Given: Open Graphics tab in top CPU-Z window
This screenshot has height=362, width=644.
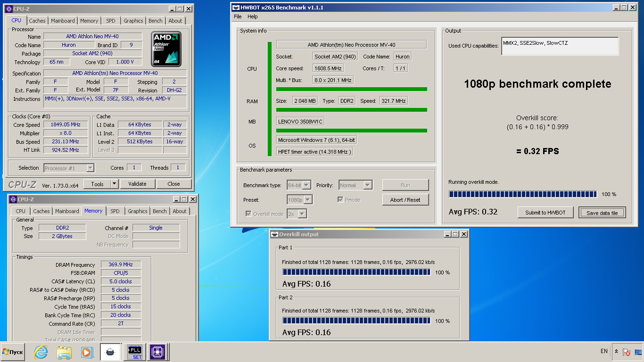Looking at the screenshot, I should click(x=133, y=21).
